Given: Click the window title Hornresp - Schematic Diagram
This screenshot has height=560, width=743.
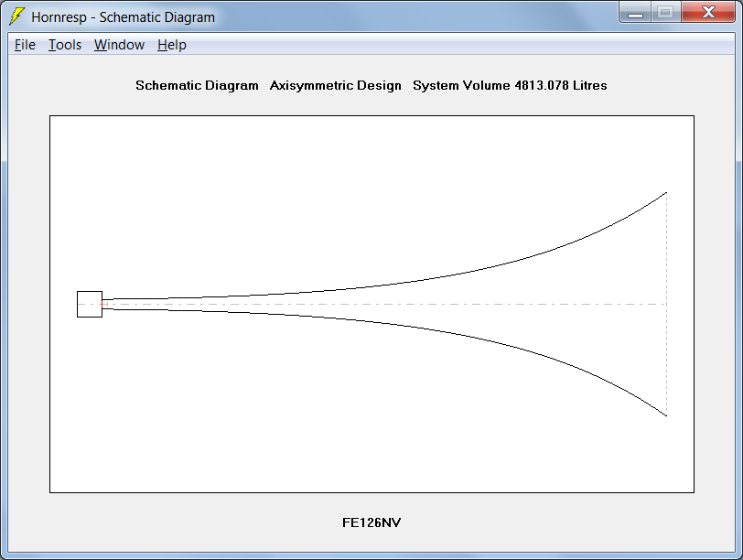Looking at the screenshot, I should tap(123, 17).
